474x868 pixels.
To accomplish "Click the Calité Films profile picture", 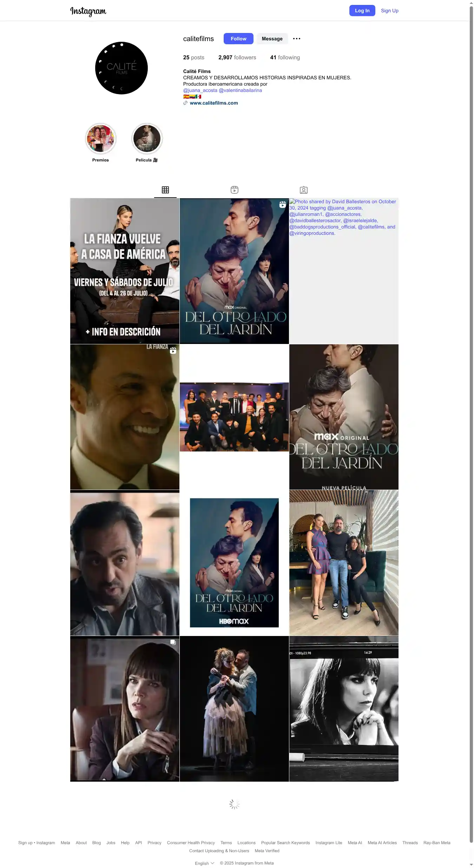I will point(121,68).
